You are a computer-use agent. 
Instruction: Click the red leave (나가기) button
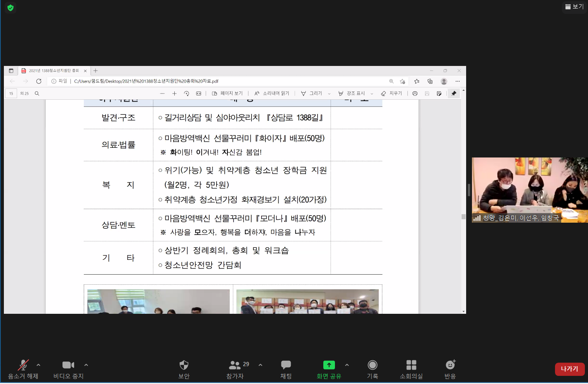point(569,369)
